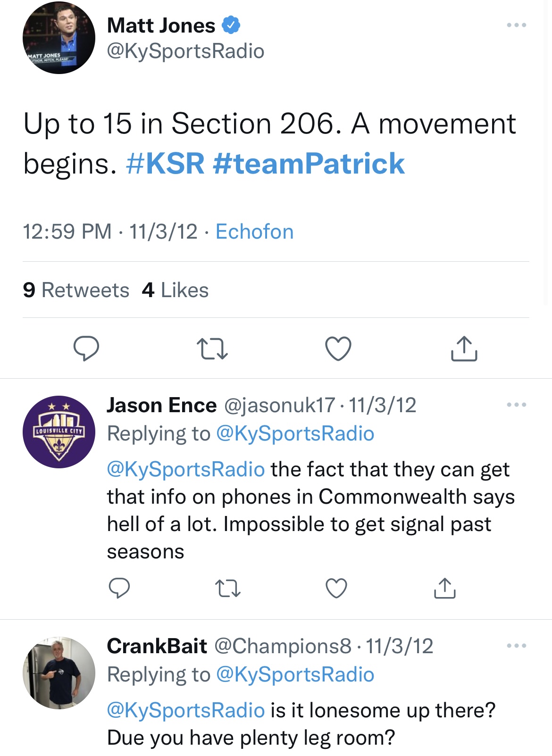Retweet the Section 206 tweet
Viewport: 552px width, 756px height.
[212, 349]
